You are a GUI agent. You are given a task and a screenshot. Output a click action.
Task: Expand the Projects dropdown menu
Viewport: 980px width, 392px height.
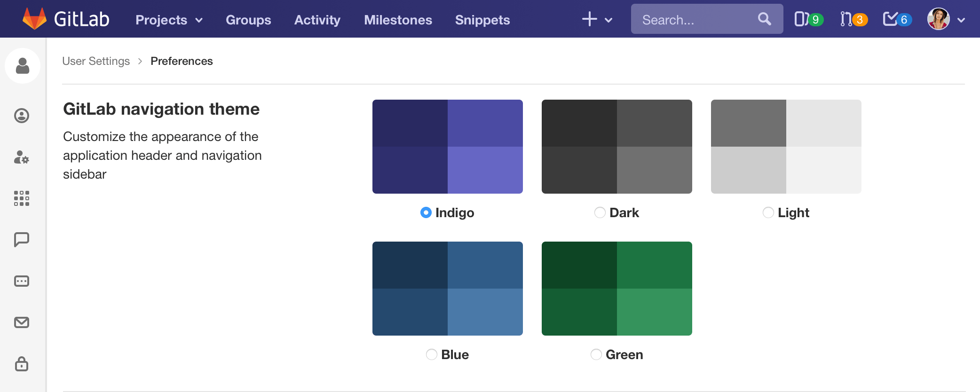(x=169, y=20)
